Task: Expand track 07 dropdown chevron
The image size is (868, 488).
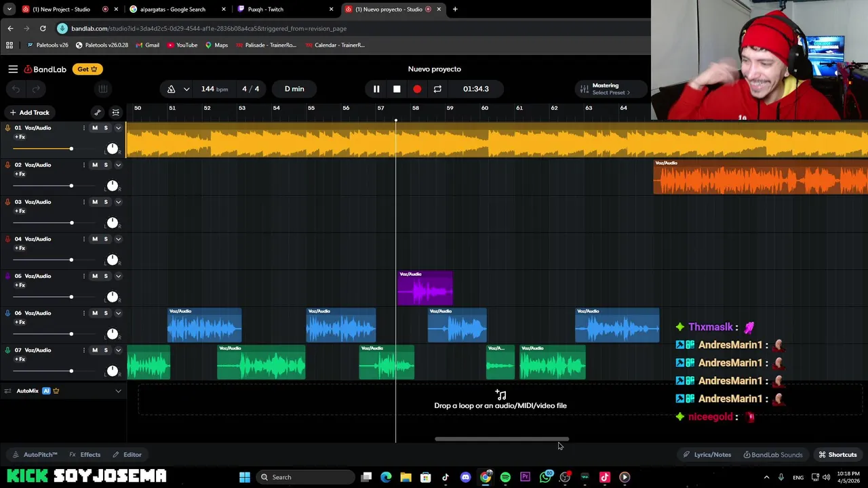Action: 118,350
